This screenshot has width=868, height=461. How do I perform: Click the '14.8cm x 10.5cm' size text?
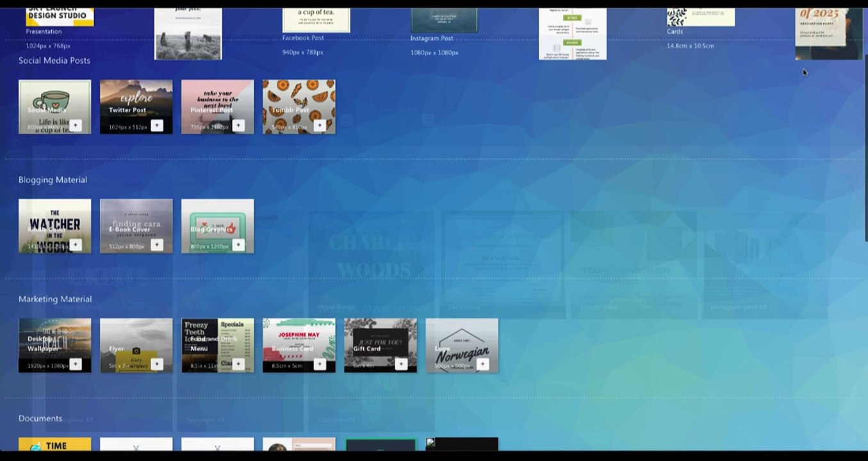click(690, 46)
